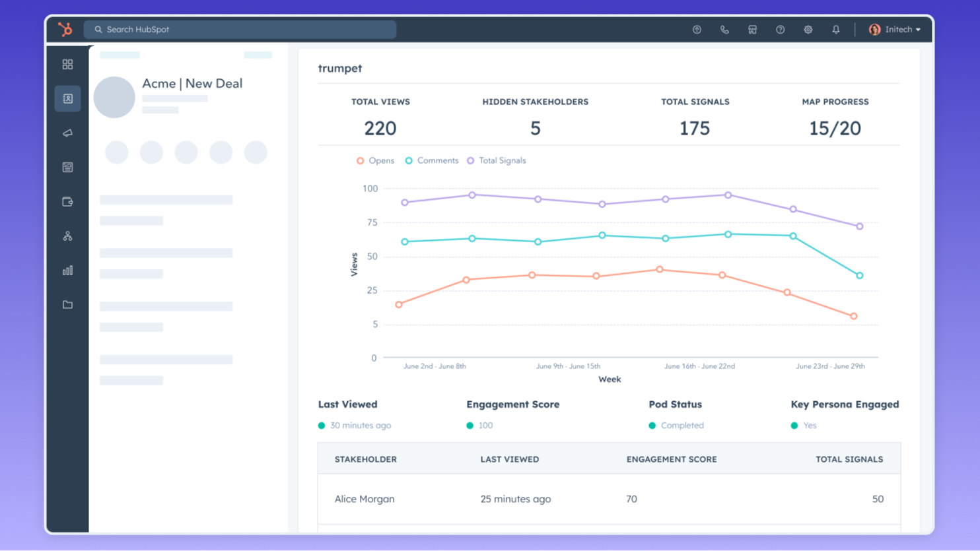Click the Automation workflow icon in sidebar
Screen dimensions: 980x551
click(x=67, y=236)
